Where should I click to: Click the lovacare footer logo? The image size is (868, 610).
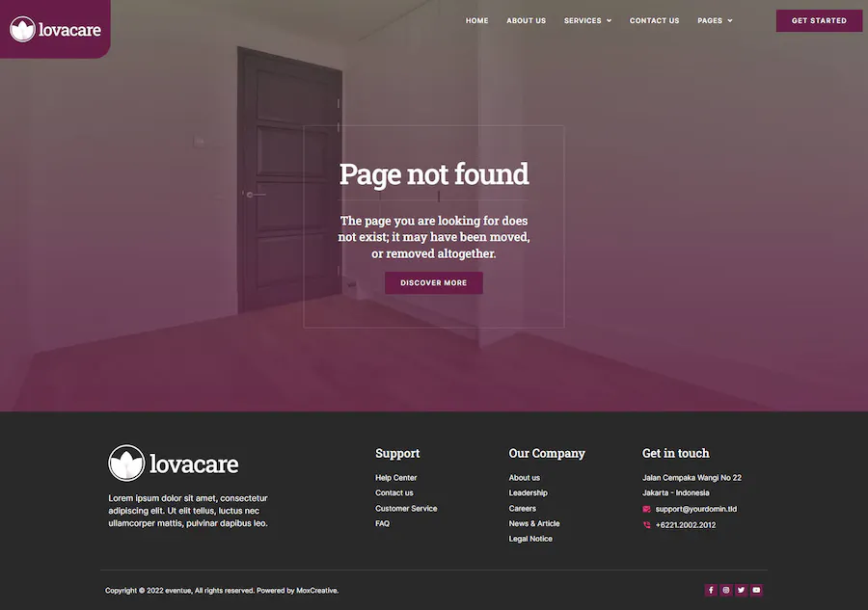coord(174,463)
